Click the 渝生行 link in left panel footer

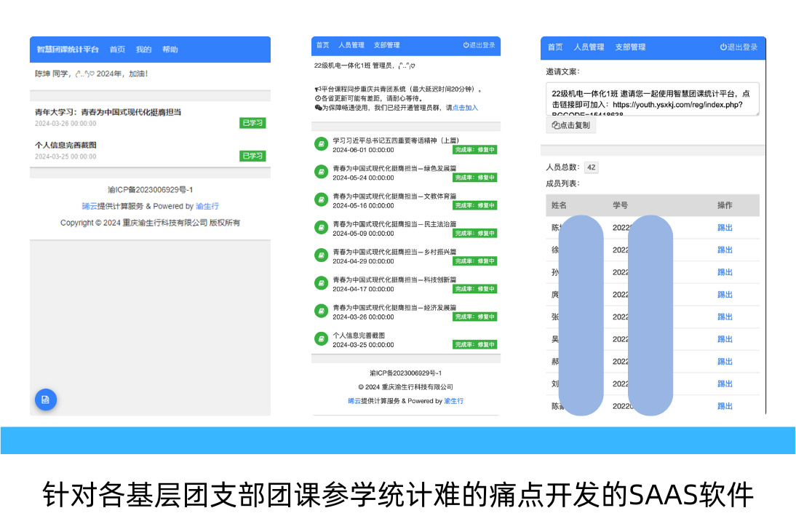click(206, 206)
